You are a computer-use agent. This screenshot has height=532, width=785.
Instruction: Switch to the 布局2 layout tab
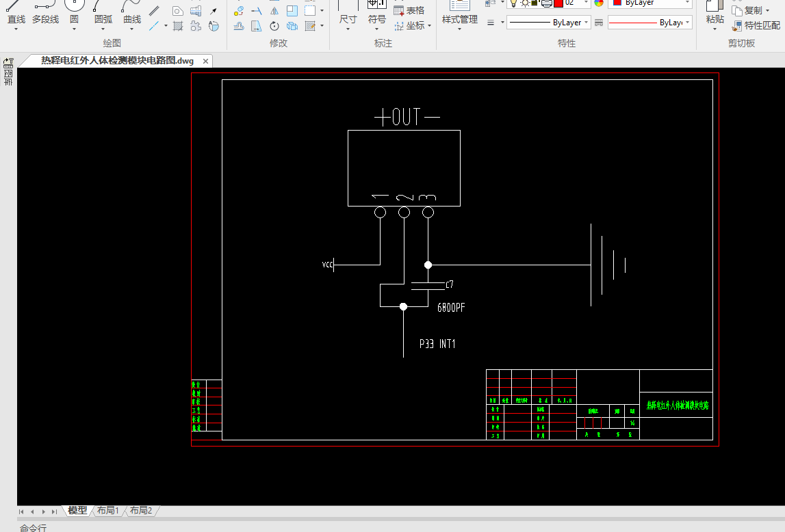141,511
